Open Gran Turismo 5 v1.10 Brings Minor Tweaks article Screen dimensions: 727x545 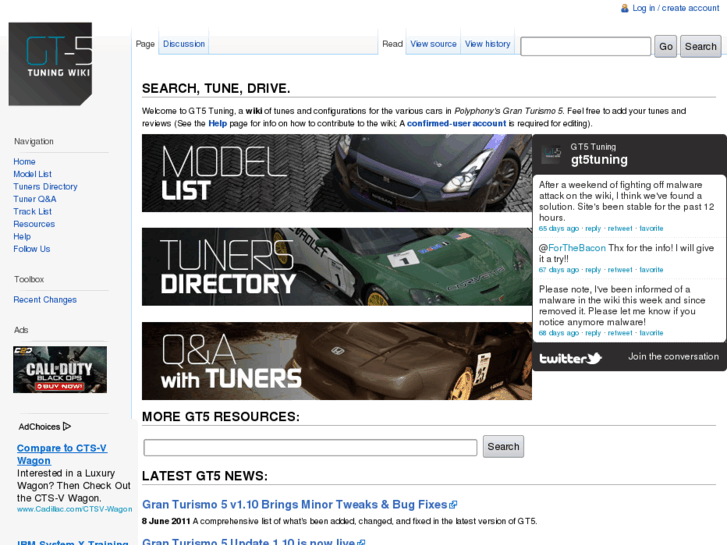tap(294, 505)
